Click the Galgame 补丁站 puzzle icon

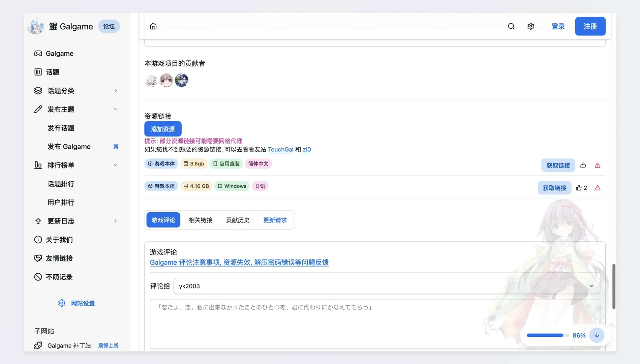click(38, 345)
